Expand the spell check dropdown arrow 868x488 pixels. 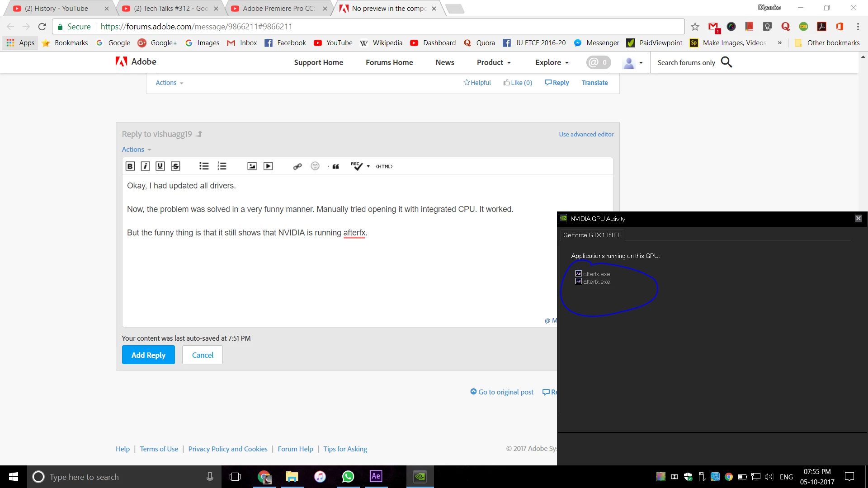tap(368, 166)
